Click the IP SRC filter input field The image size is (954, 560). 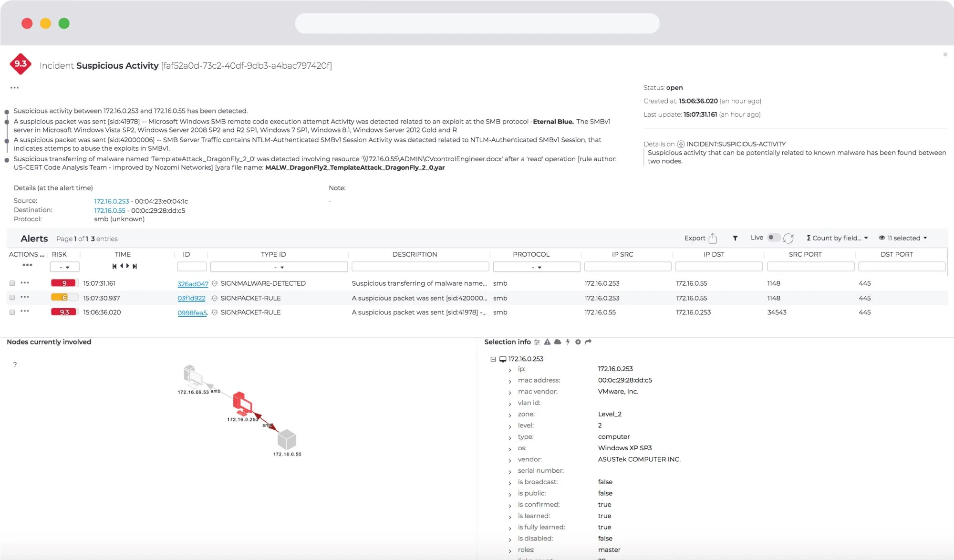point(627,267)
